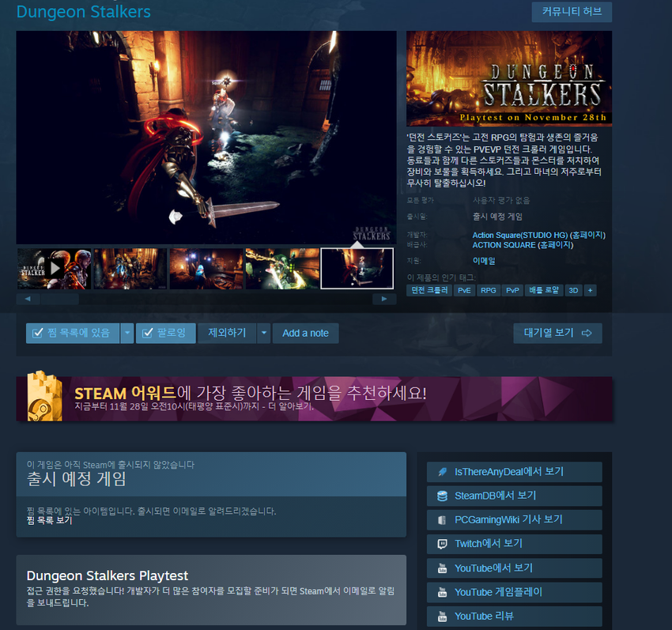Click the thumbnail strip scrollbar handle
The width and height of the screenshot is (672, 630).
[59, 299]
